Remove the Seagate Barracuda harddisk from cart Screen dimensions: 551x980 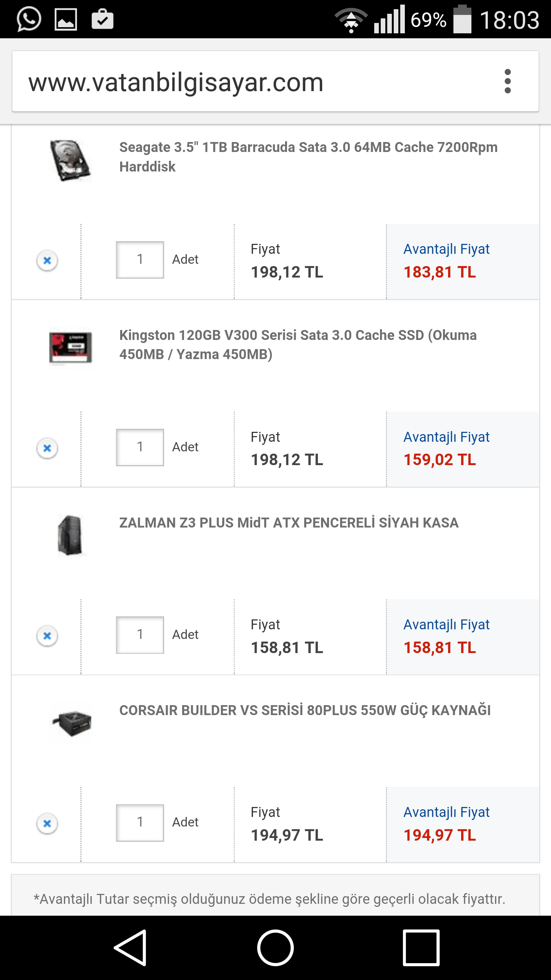coord(47,261)
